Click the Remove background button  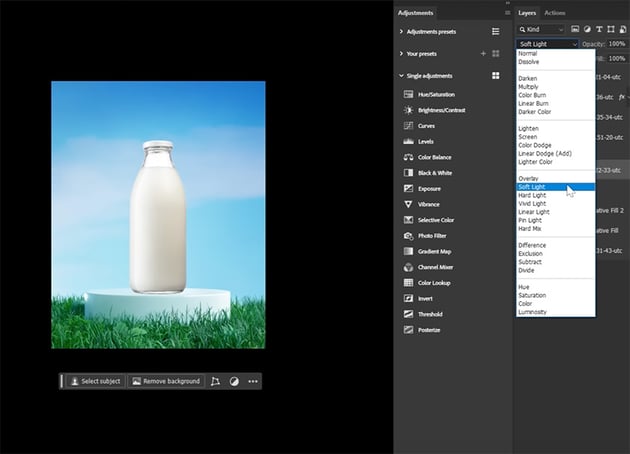(166, 381)
